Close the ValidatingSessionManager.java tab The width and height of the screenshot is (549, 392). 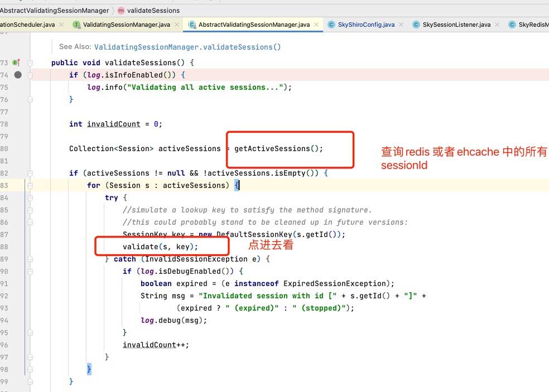click(177, 25)
